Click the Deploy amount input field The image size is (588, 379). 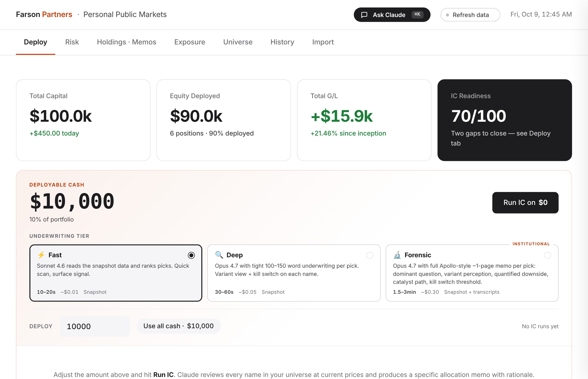95,326
